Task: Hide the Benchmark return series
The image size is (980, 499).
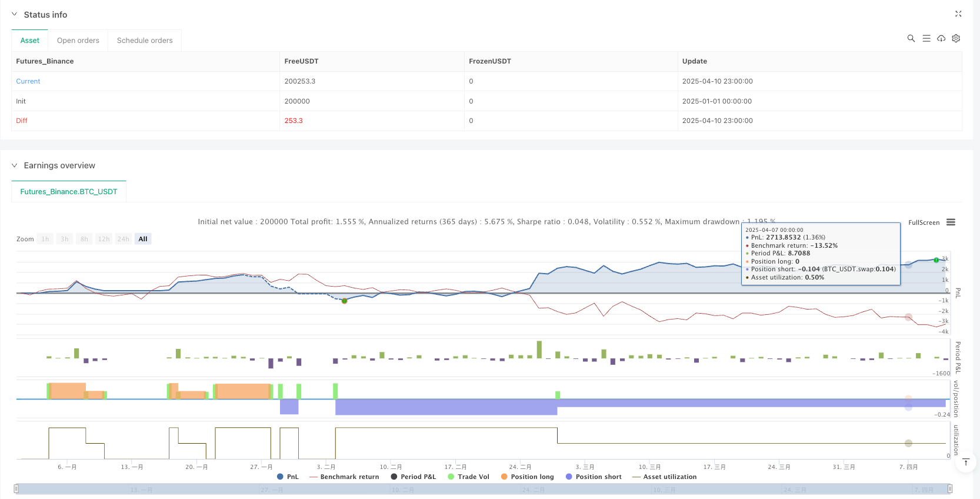Action: tap(344, 477)
